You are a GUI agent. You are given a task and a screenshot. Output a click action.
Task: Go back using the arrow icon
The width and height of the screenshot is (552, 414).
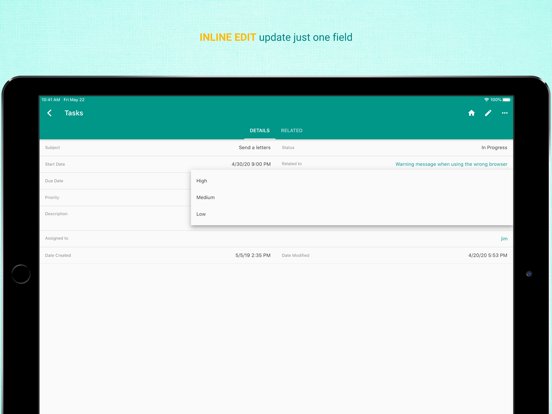point(50,113)
